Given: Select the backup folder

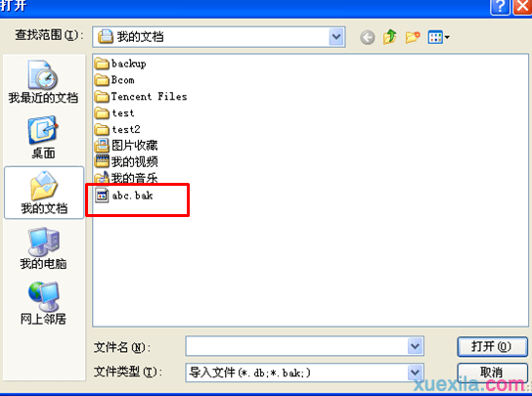Looking at the screenshot, I should pos(120,64).
